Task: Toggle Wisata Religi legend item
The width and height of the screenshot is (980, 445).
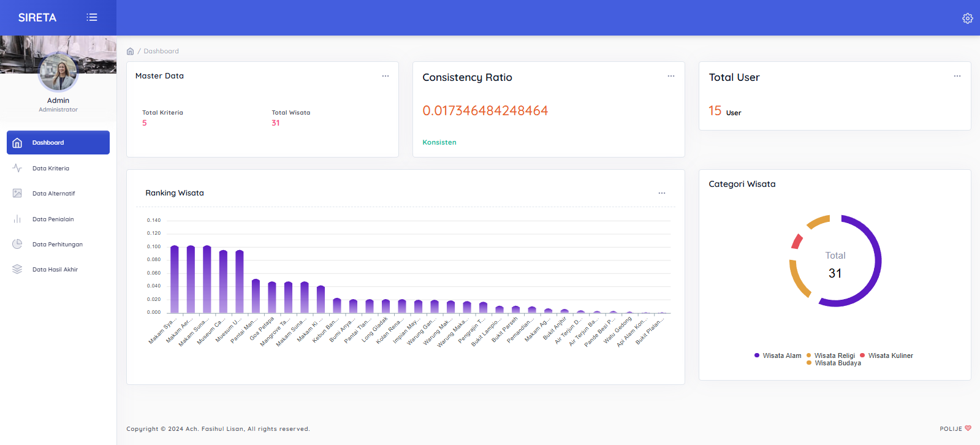Action: click(830, 356)
